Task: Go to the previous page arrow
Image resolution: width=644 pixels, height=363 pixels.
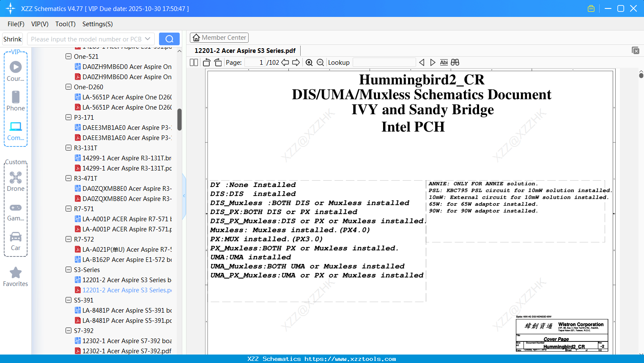Action: click(285, 63)
